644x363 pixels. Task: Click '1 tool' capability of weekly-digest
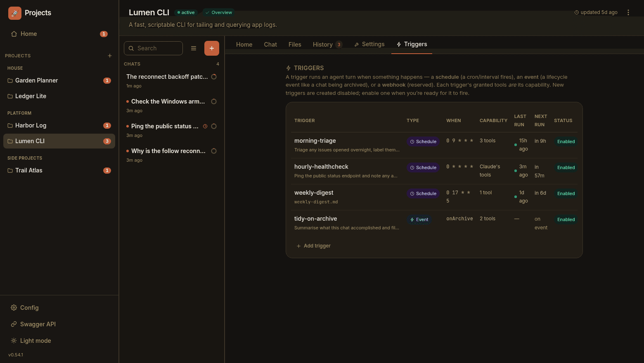point(486,193)
